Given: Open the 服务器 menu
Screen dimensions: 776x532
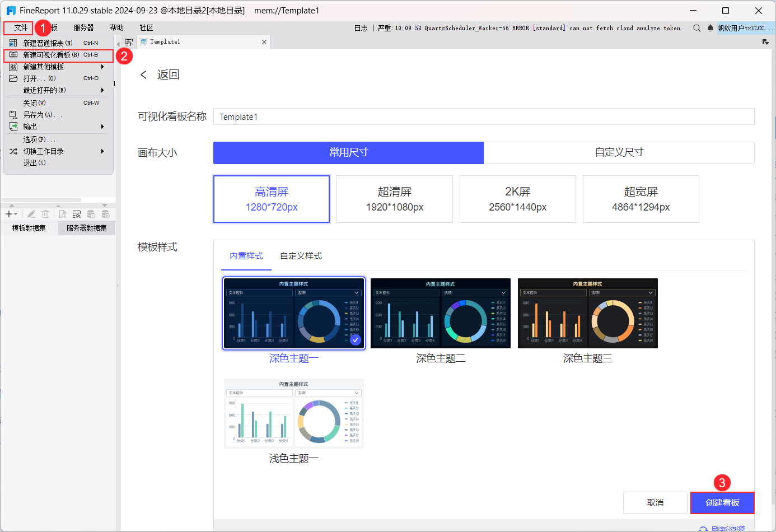Looking at the screenshot, I should coord(83,27).
